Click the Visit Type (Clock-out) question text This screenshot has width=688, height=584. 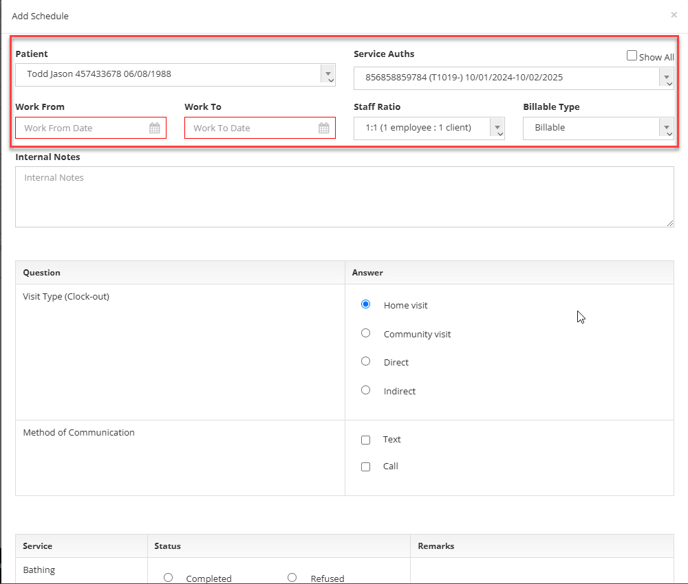(66, 297)
